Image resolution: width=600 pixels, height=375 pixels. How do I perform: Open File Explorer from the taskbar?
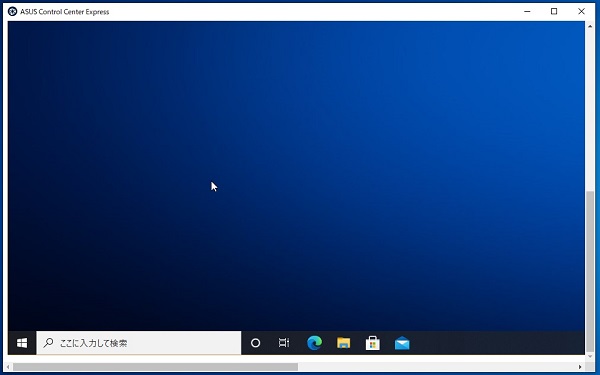click(x=344, y=343)
